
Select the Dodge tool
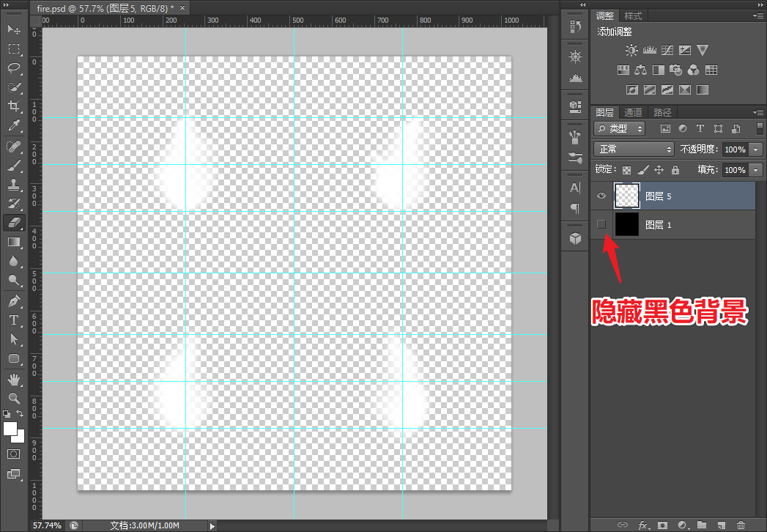[14, 281]
